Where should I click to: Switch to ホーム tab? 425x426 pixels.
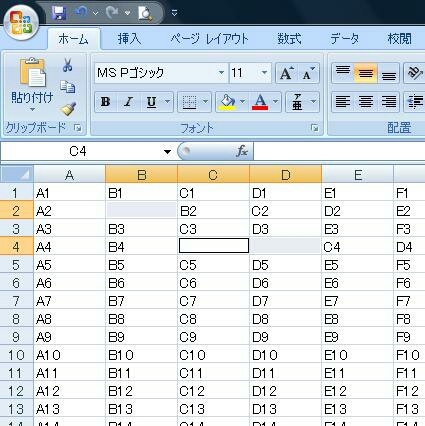point(73,39)
